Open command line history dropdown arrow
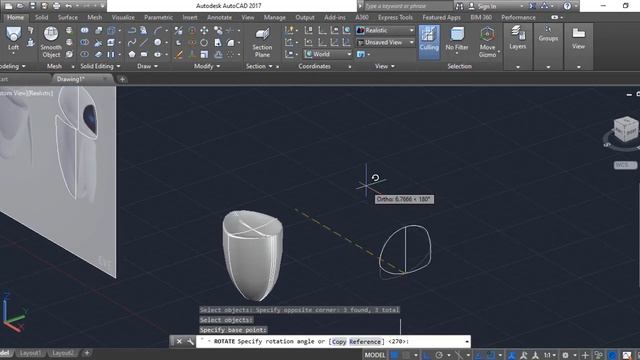 467,341
